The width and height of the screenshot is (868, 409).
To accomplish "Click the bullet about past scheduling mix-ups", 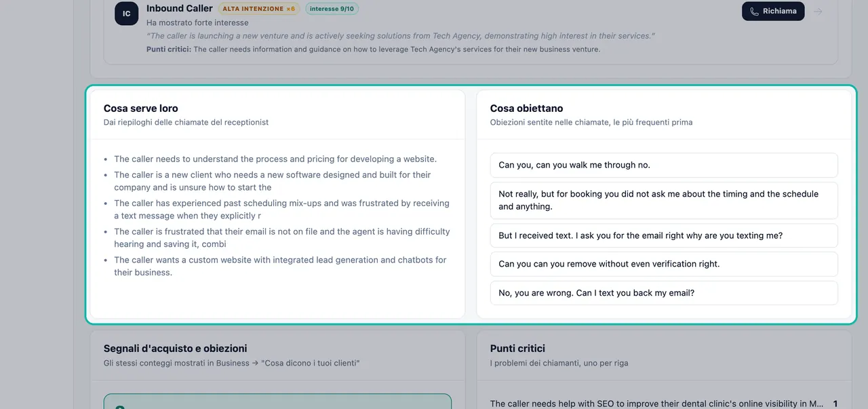I will click(x=281, y=209).
